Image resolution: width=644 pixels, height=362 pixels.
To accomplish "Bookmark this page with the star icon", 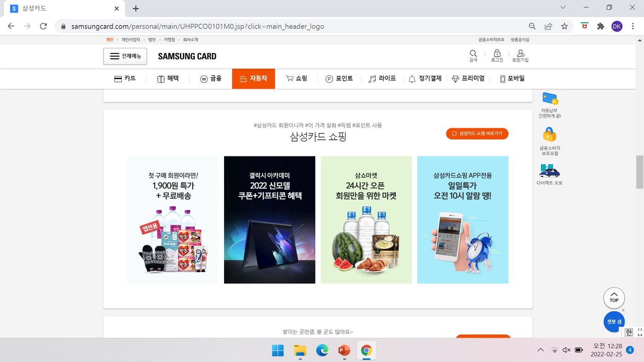I will tap(564, 26).
